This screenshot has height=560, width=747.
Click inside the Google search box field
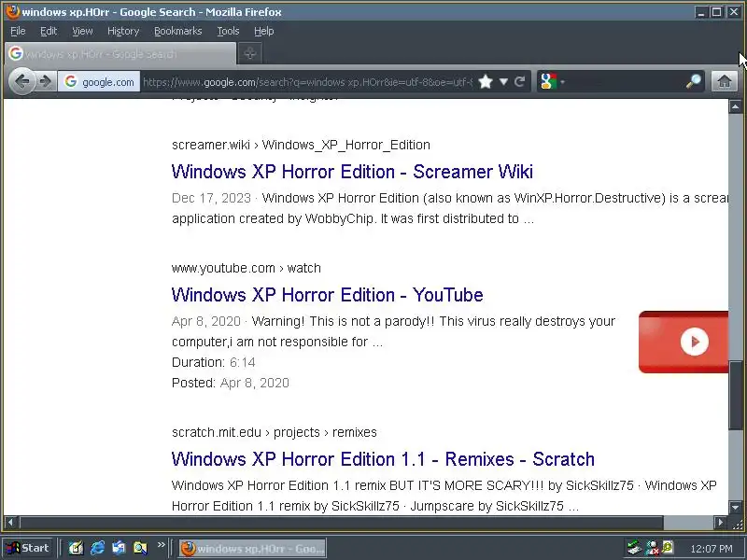coord(624,82)
